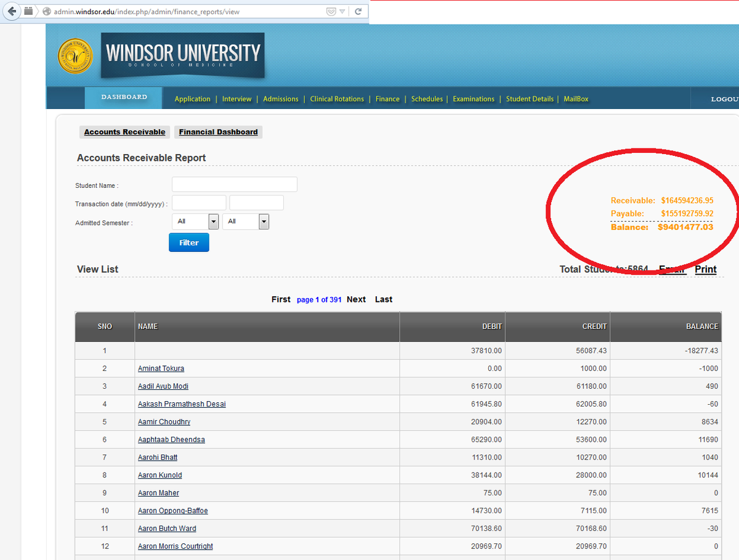Open Aakash Pramathesh Desai student link

(x=182, y=404)
